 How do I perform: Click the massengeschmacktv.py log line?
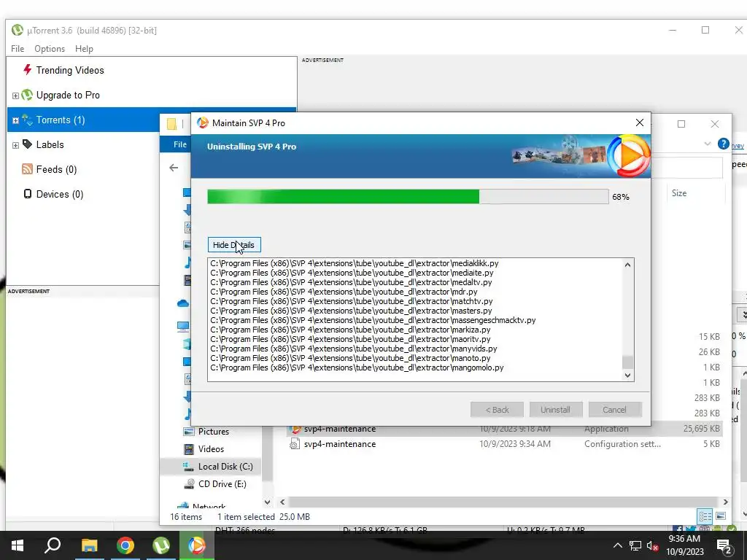coord(373,320)
